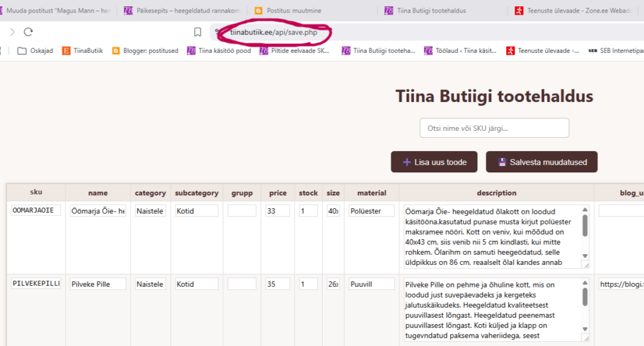Click the grupp column header
Image resolution: width=644 pixels, height=346 pixels.
(x=242, y=193)
